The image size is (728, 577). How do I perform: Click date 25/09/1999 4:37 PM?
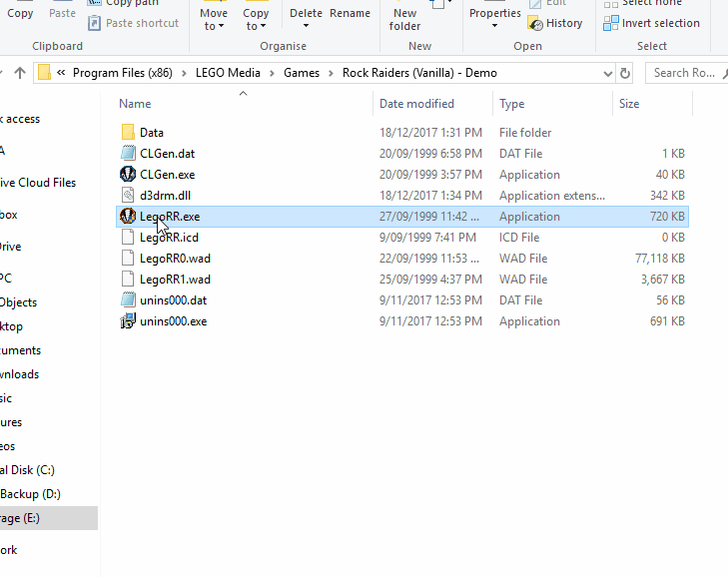point(430,279)
